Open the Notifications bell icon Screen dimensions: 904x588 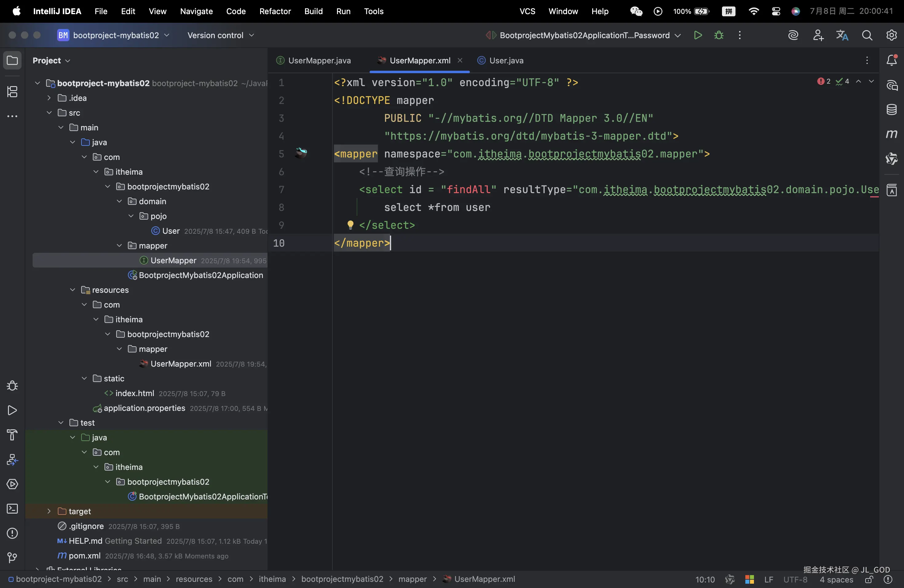[891, 60]
